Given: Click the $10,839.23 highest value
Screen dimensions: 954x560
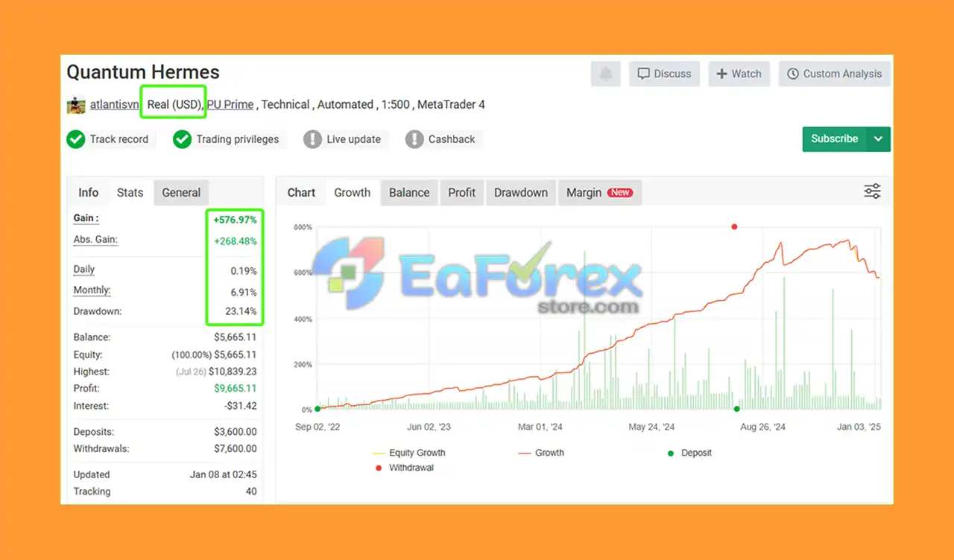Looking at the screenshot, I should [232, 372].
